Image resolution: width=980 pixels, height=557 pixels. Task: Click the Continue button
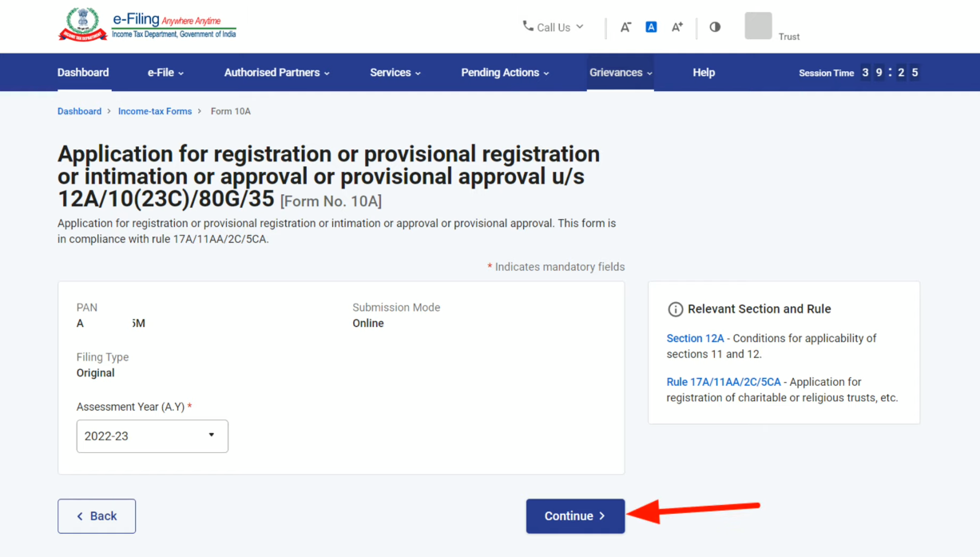575,516
